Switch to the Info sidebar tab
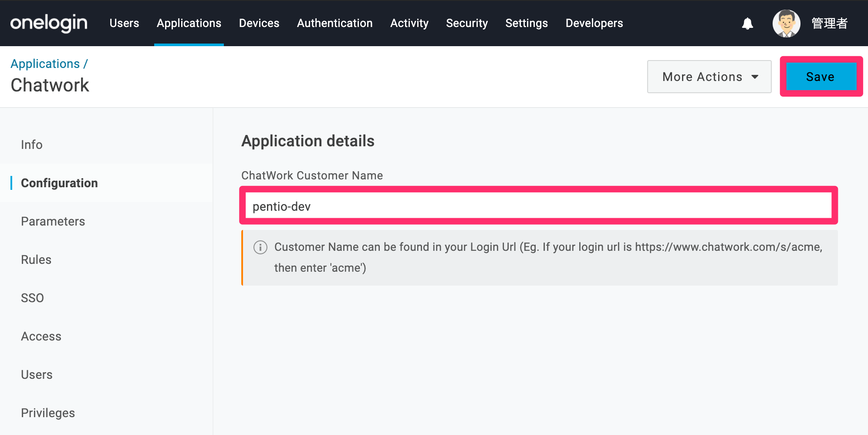Screen dimensions: 868x435 click(32, 145)
